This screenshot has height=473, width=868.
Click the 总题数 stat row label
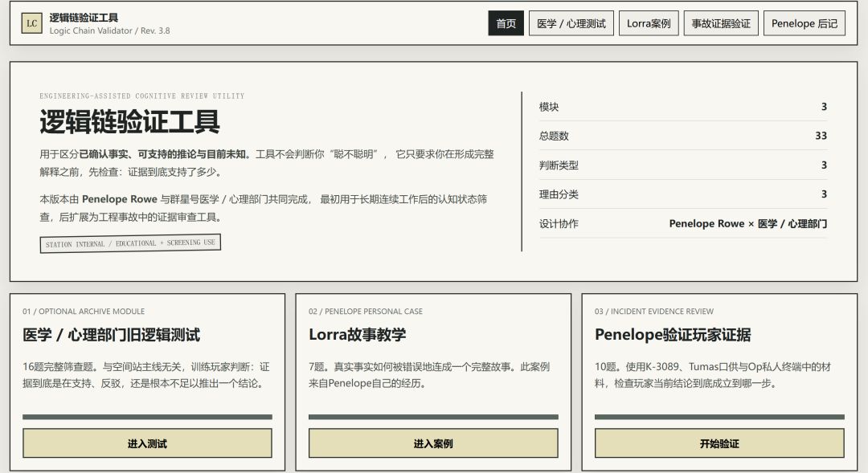pyautogui.click(x=554, y=136)
